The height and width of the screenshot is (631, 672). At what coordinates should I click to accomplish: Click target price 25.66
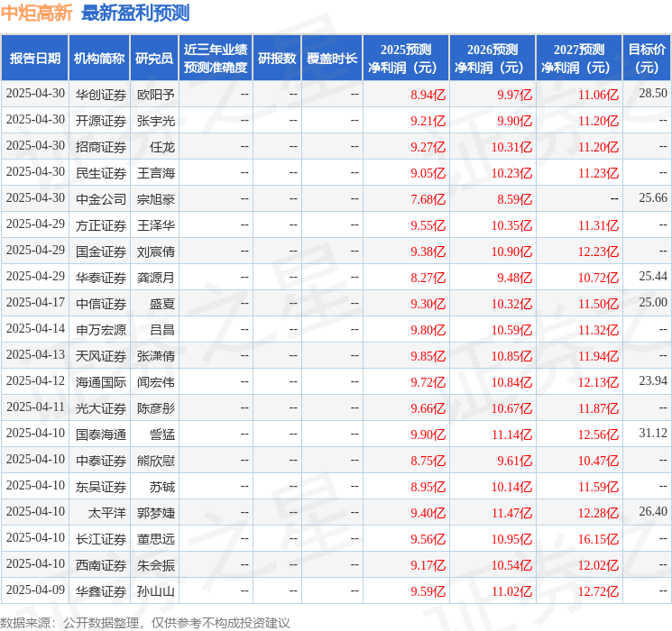coord(653,198)
